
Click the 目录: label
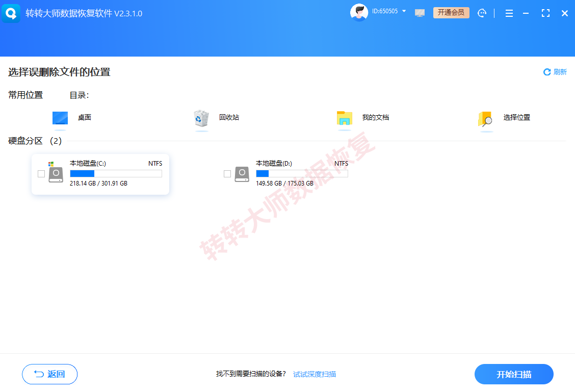[x=79, y=95]
